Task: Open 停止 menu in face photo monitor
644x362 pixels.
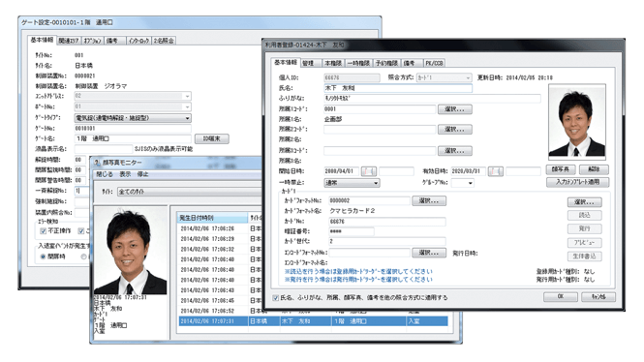Action: tap(142, 174)
